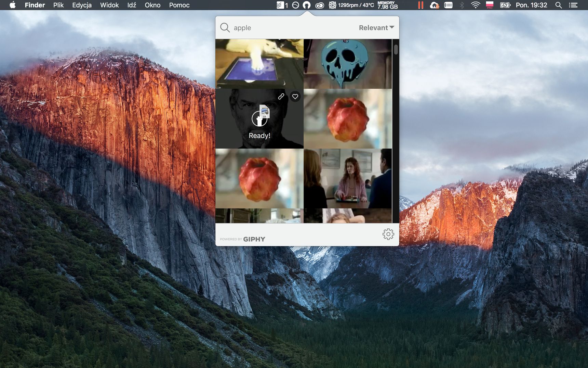Image resolution: width=588 pixels, height=368 pixels.
Task: Click the Powered by GIPHY label
Action: click(242, 239)
